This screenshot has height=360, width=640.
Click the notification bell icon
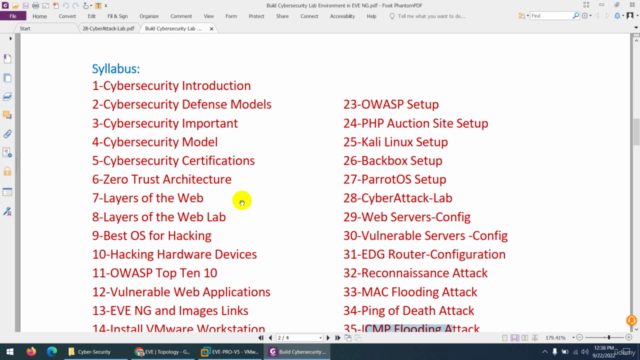617,16
